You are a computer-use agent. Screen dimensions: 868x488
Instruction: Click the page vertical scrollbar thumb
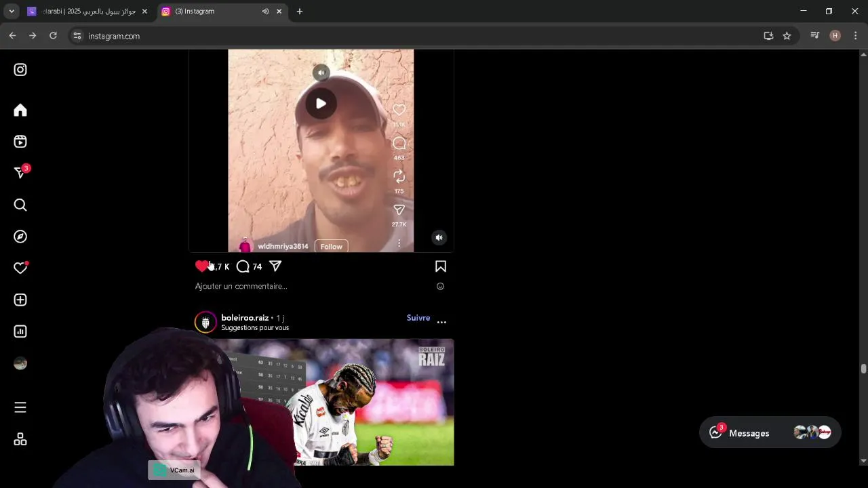tap(863, 369)
